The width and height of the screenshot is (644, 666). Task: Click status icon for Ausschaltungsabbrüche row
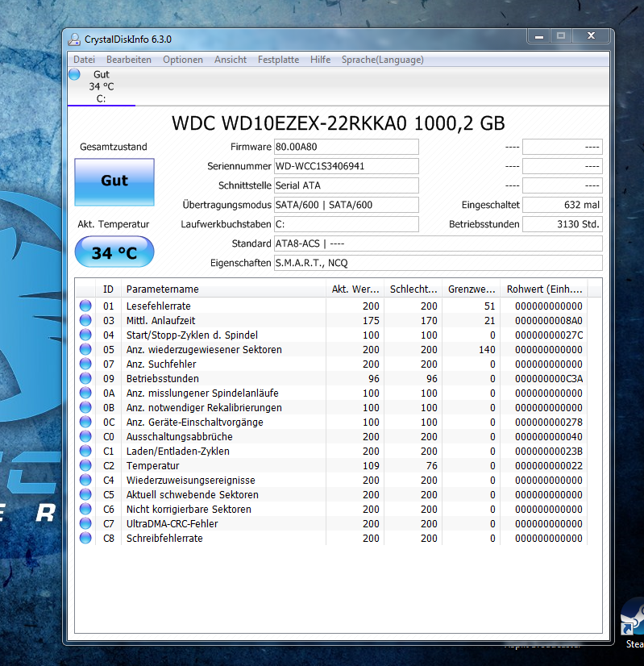click(x=85, y=436)
